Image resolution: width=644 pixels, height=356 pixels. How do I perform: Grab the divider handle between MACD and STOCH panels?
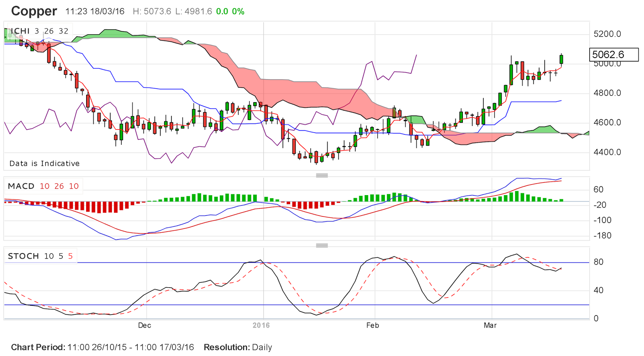pyautogui.click(x=322, y=245)
